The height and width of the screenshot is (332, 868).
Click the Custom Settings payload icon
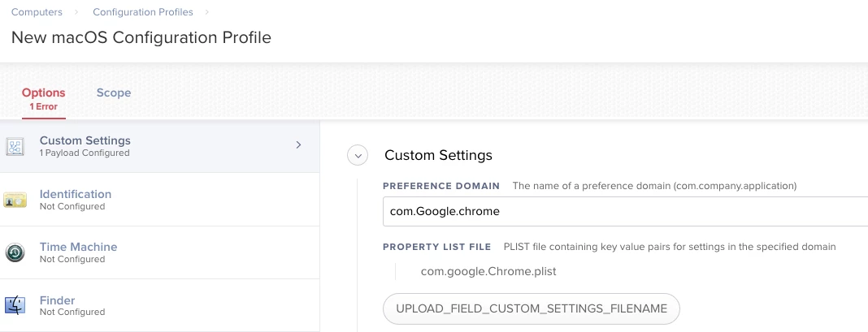(x=15, y=147)
